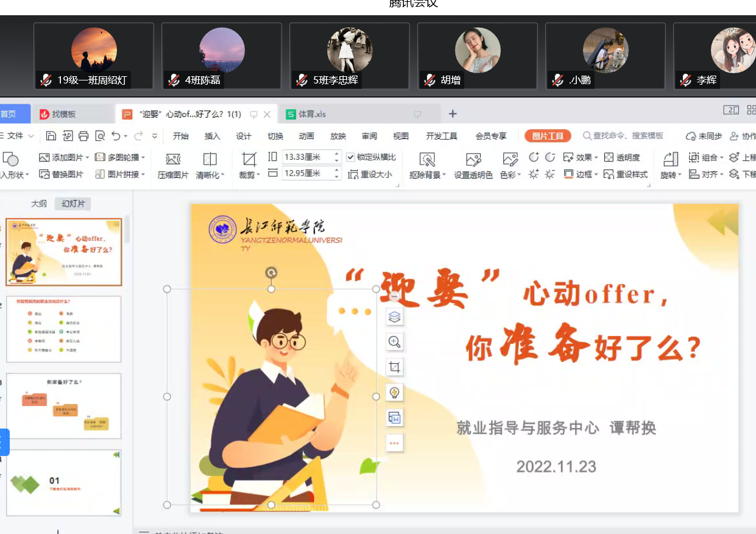Click the Print icon
756x534 pixels.
tap(83, 136)
